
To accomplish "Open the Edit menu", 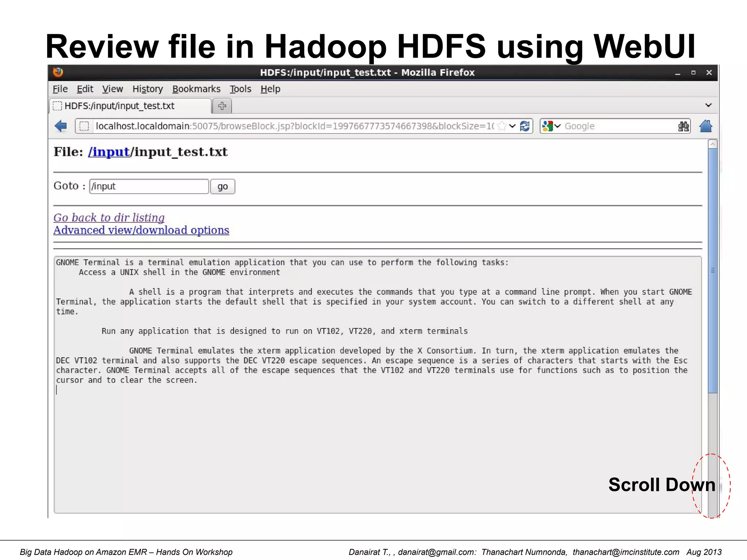I will point(85,89).
